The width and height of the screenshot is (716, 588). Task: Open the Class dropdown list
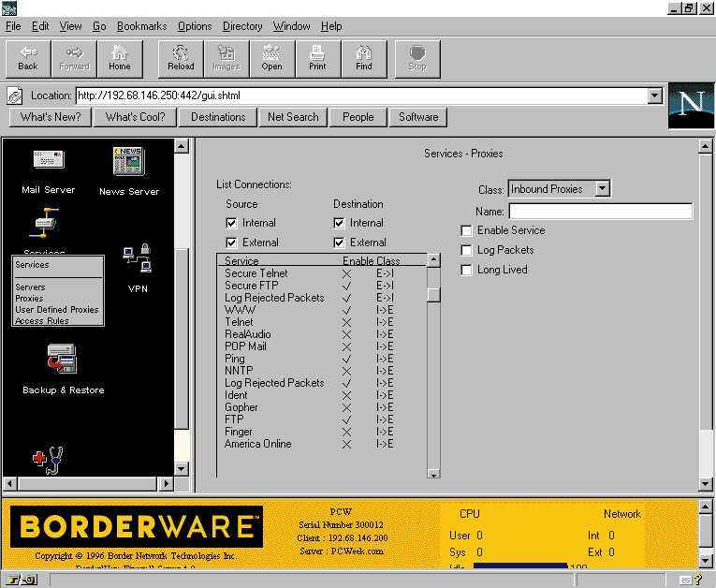point(602,189)
